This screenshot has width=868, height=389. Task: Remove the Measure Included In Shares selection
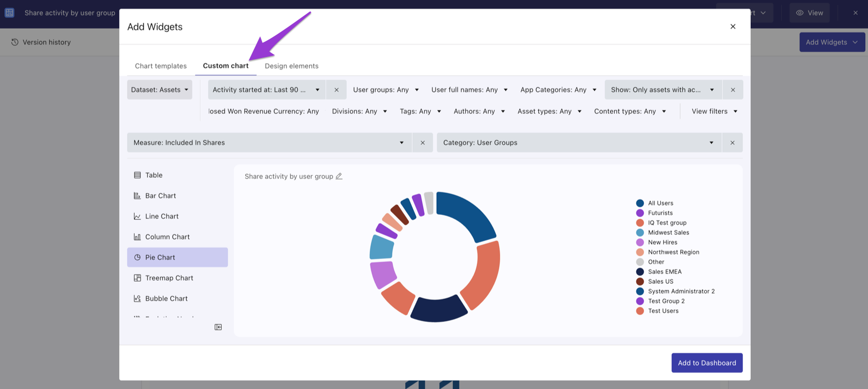tap(423, 143)
